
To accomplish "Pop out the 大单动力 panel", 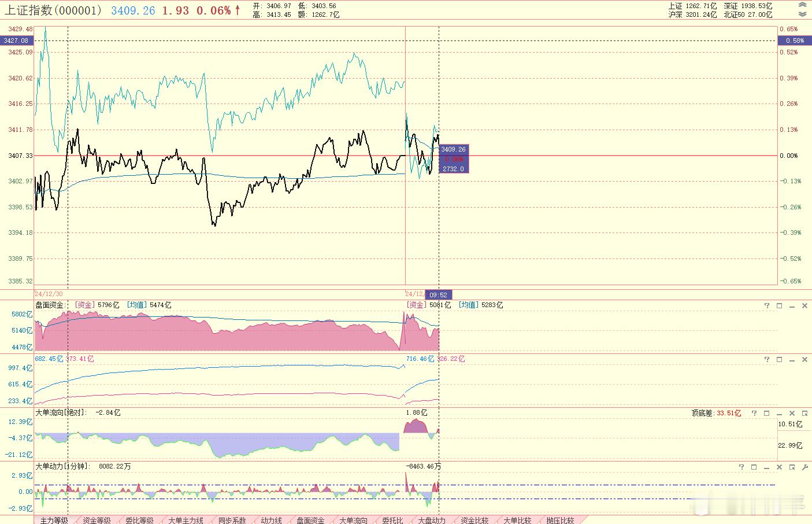I will coord(792,467).
